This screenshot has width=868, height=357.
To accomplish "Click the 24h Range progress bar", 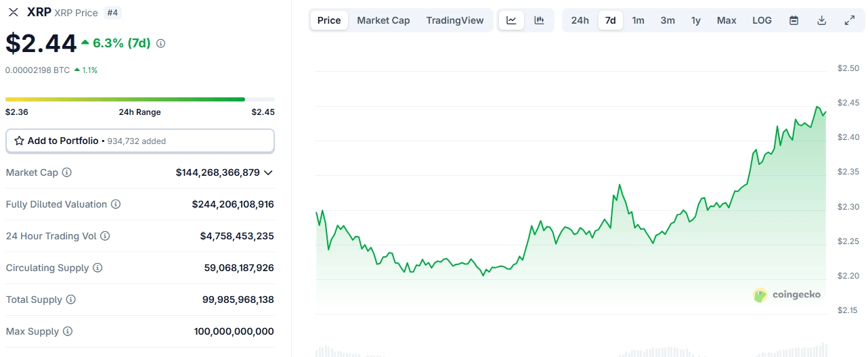I will coord(140,99).
